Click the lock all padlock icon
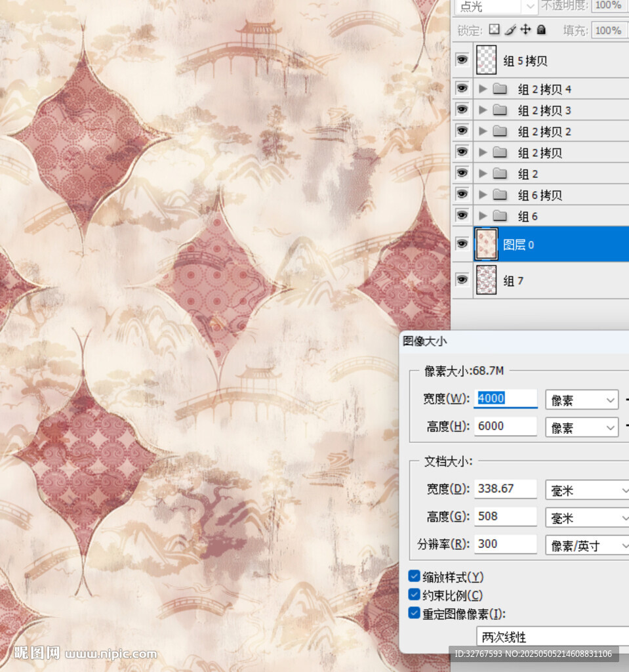 click(x=541, y=30)
